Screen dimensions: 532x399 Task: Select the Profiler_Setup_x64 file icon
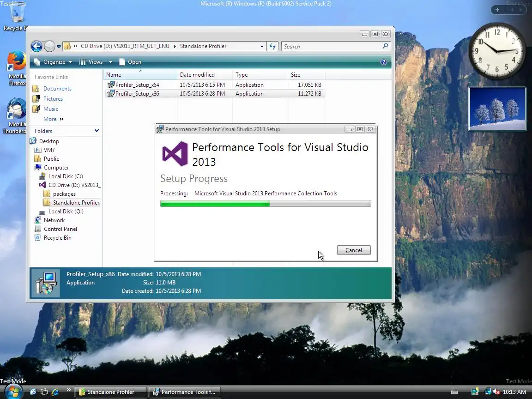(111, 85)
